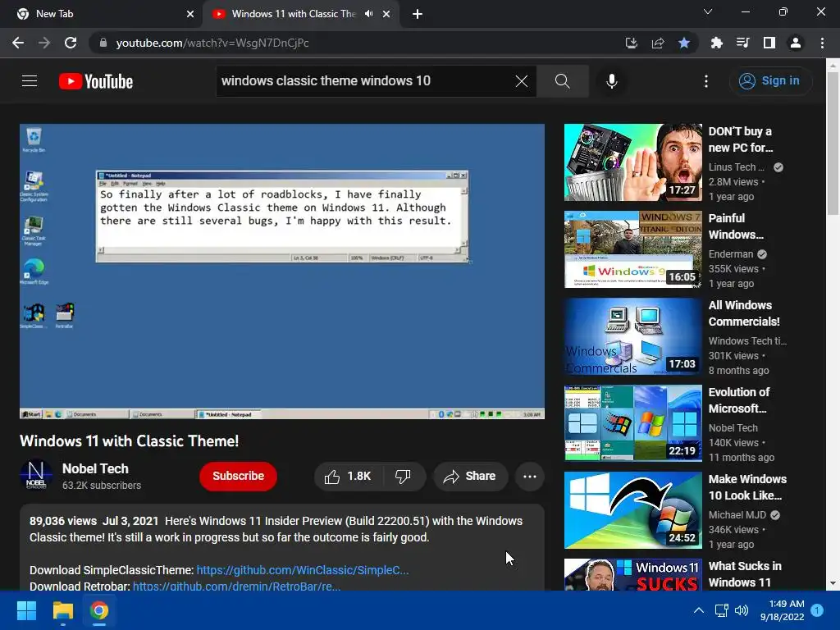The height and width of the screenshot is (630, 840).
Task: Like the video (1.8K)
Action: (348, 477)
